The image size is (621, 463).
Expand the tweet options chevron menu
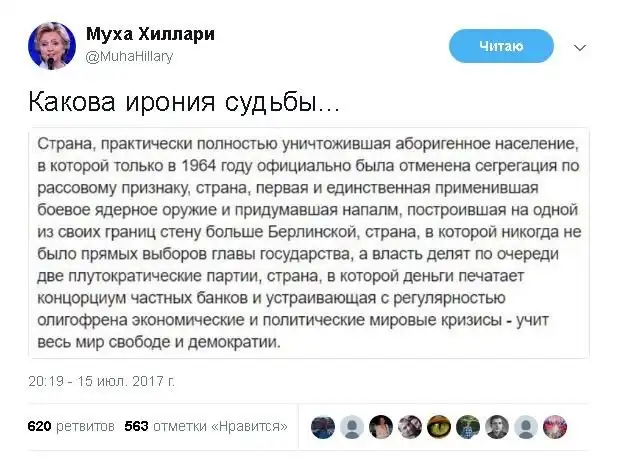[580, 46]
